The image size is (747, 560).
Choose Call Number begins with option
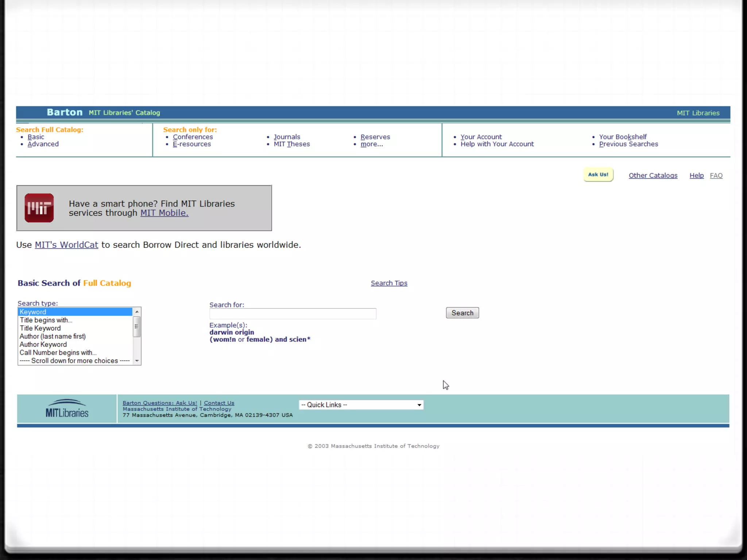58,353
